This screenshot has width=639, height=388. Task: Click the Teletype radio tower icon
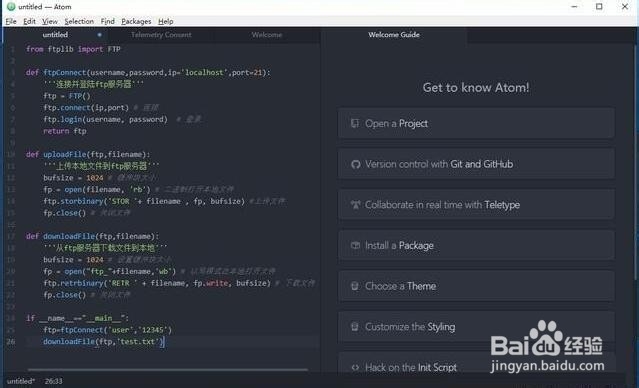click(355, 205)
